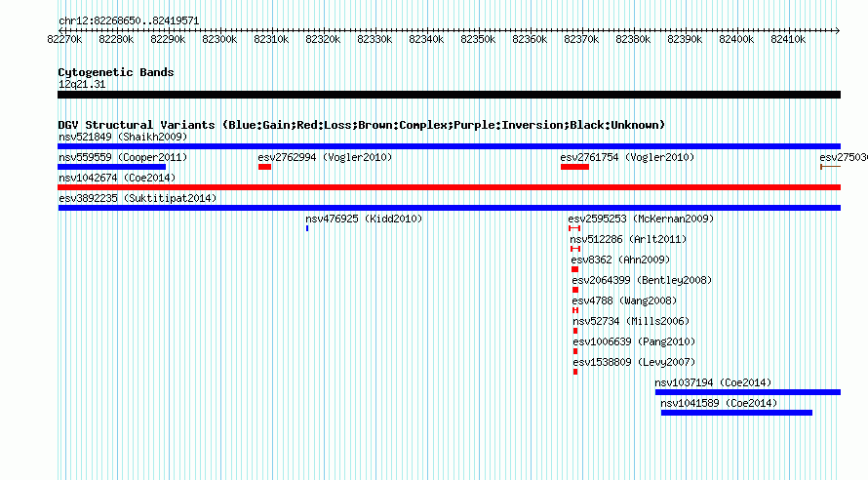Click the 82370k ruler tick label
This screenshot has width=868, height=480.
point(581,39)
